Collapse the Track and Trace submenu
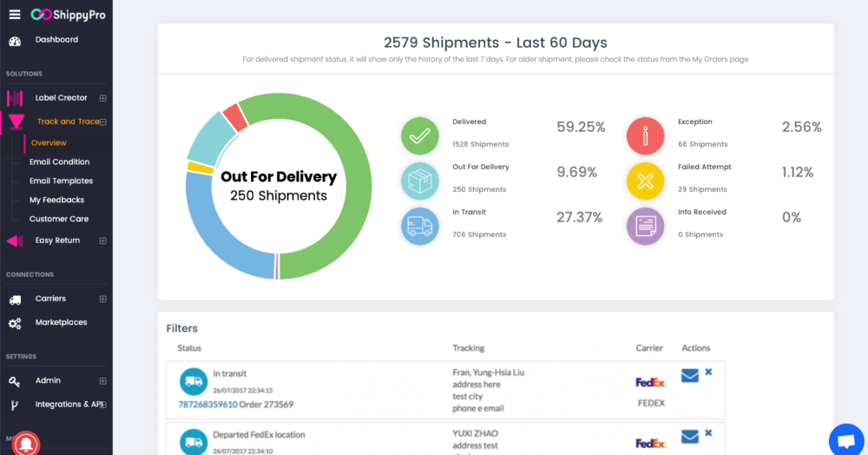 pos(102,122)
